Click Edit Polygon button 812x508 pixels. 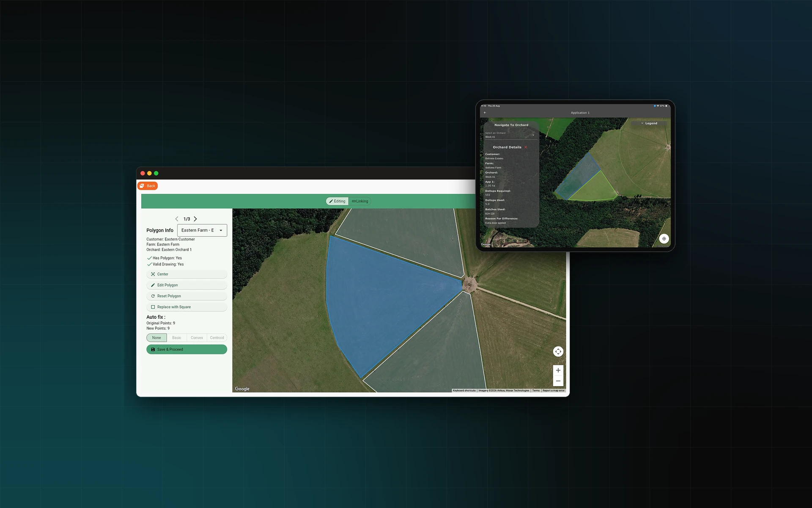[187, 285]
